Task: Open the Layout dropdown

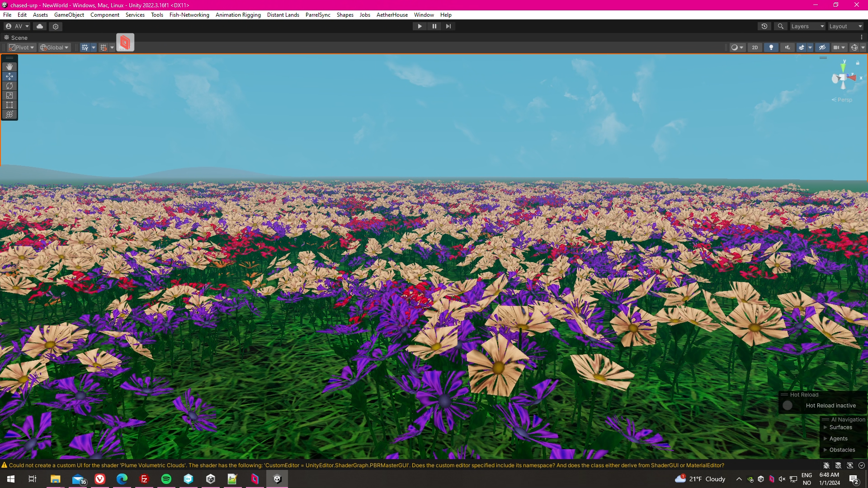Action: pos(845,26)
